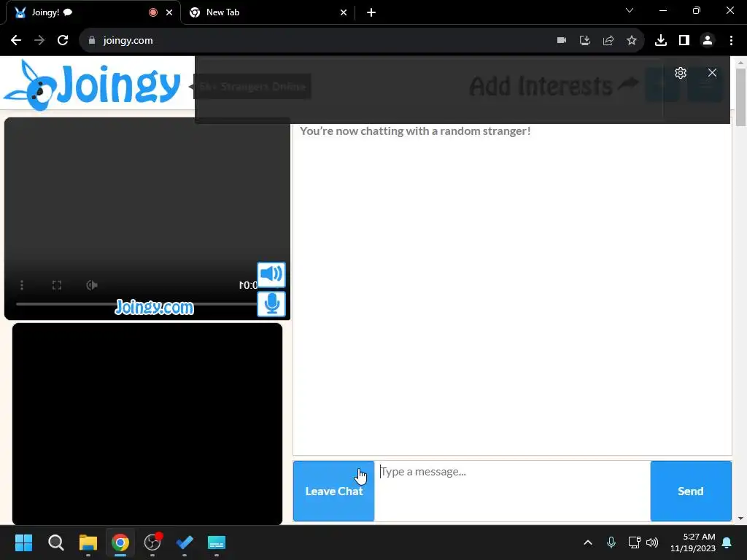Close the dark overlay panel
This screenshot has height=560, width=747.
point(712,73)
